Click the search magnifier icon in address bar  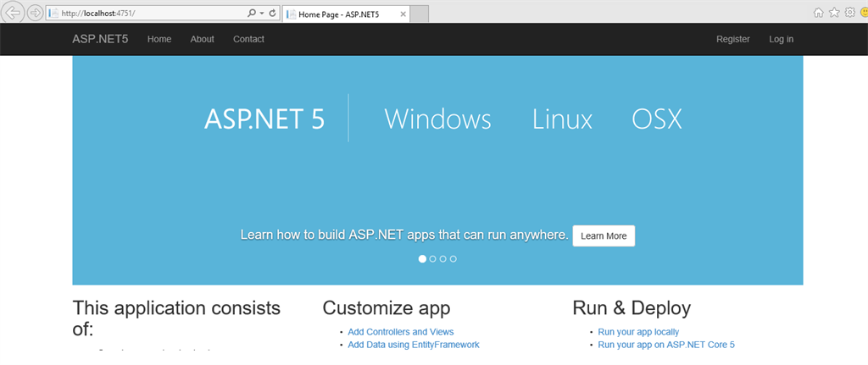251,14
